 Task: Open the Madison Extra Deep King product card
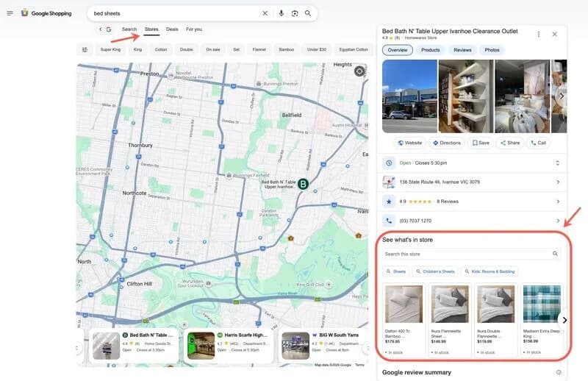coord(542,320)
